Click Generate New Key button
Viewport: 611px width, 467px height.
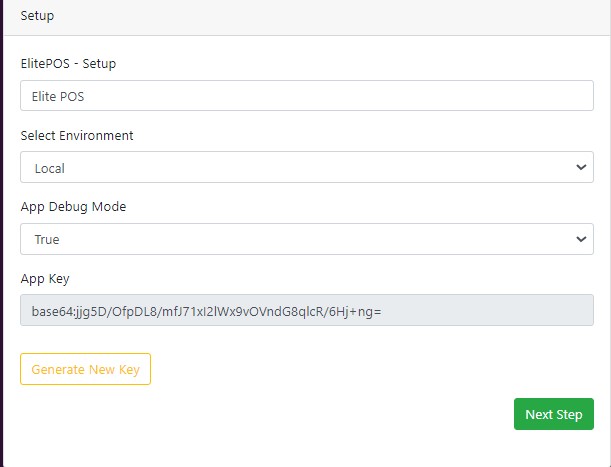point(85,369)
